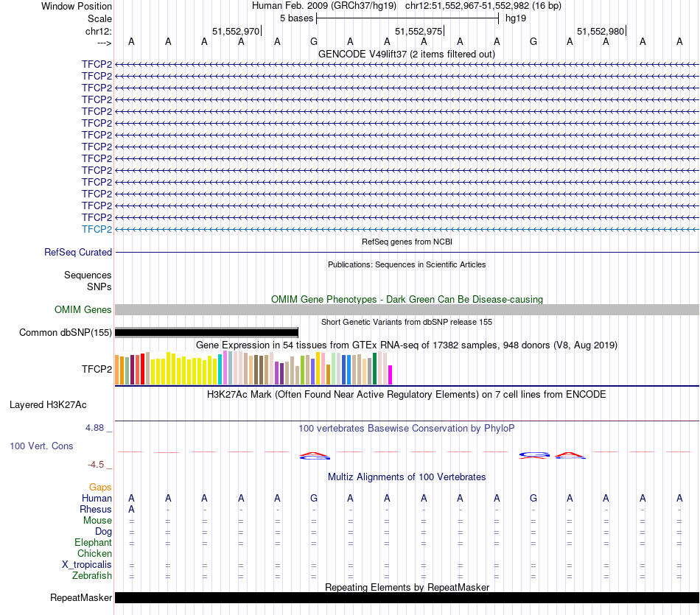Viewport: 700px width, 615px height.
Task: Open Repeating Elements by RepeatMasker title
Action: click(x=407, y=587)
